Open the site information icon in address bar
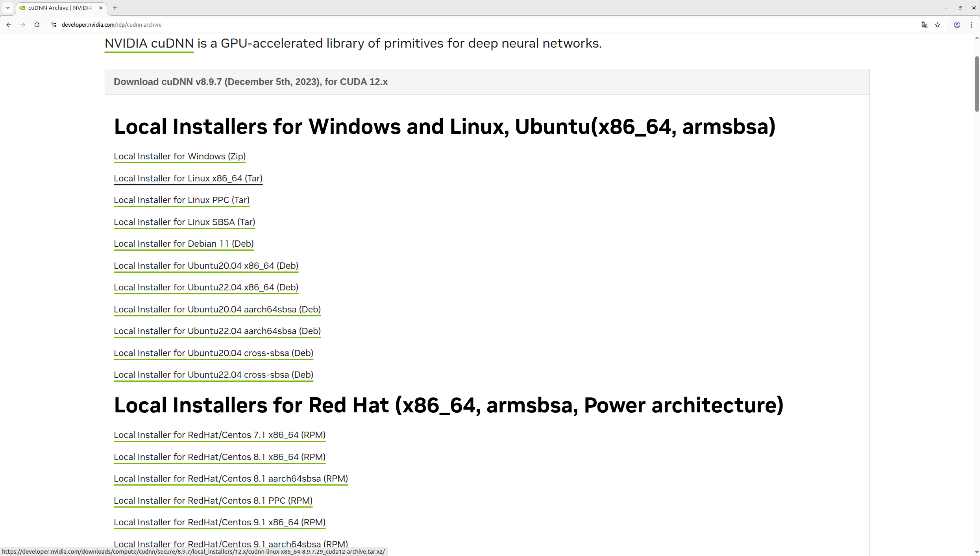The height and width of the screenshot is (556, 980). pyautogui.click(x=54, y=25)
